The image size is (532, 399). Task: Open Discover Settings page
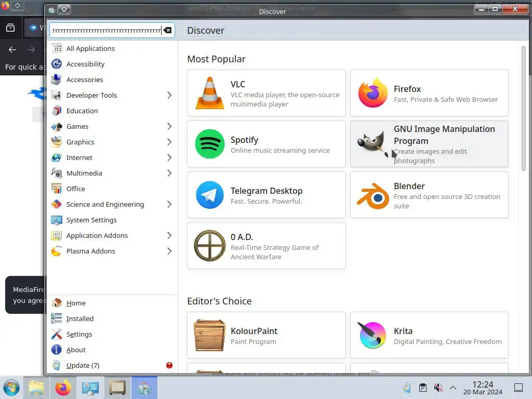112,334
